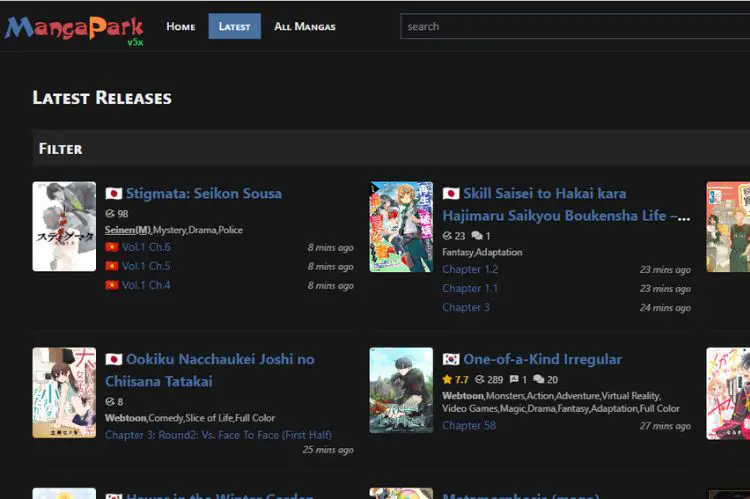This screenshot has height=499, width=750.
Task: Click review icon with count 1 for Irregular
Action: point(514,379)
